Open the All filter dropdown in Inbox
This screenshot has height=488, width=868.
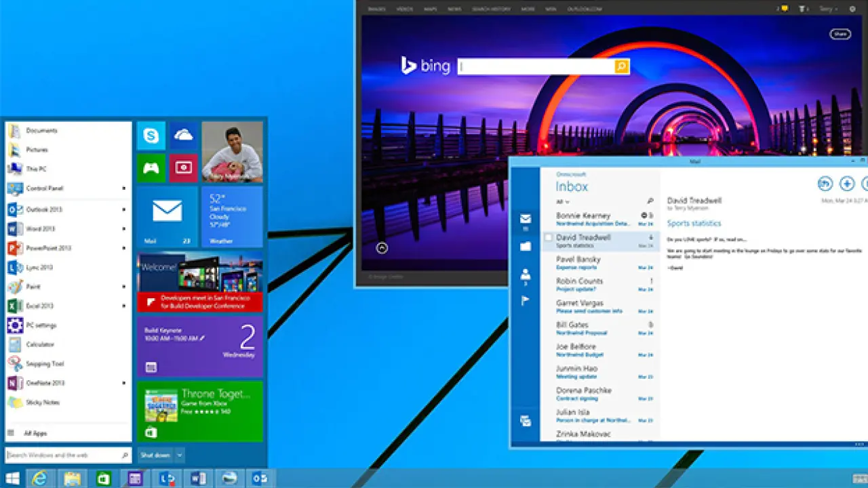click(x=562, y=202)
